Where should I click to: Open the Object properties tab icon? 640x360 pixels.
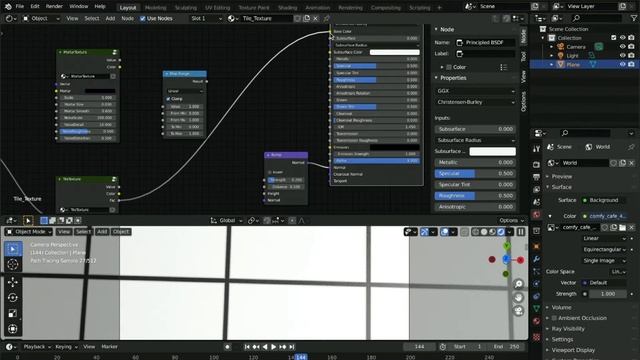pos(536,247)
